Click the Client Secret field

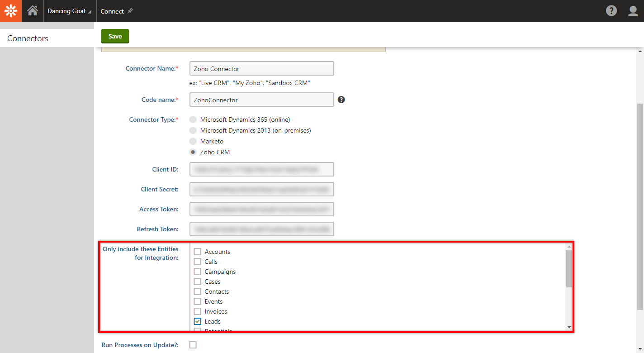262,189
